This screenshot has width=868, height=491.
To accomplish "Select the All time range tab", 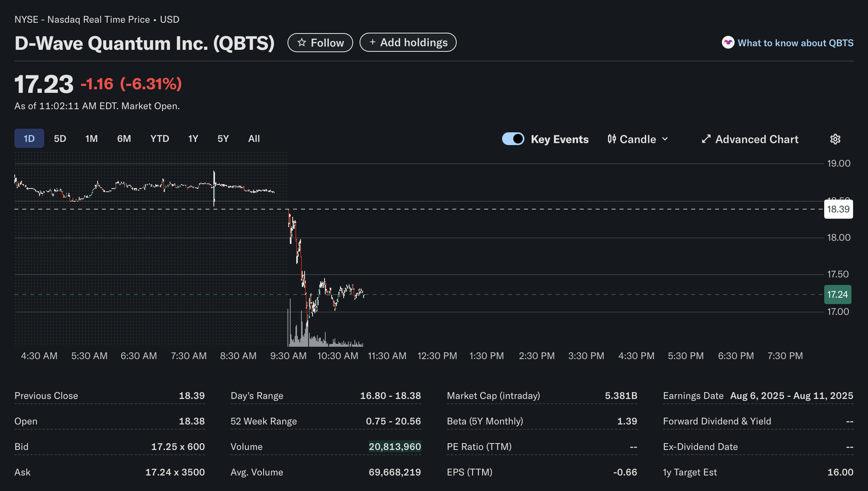I will [254, 138].
